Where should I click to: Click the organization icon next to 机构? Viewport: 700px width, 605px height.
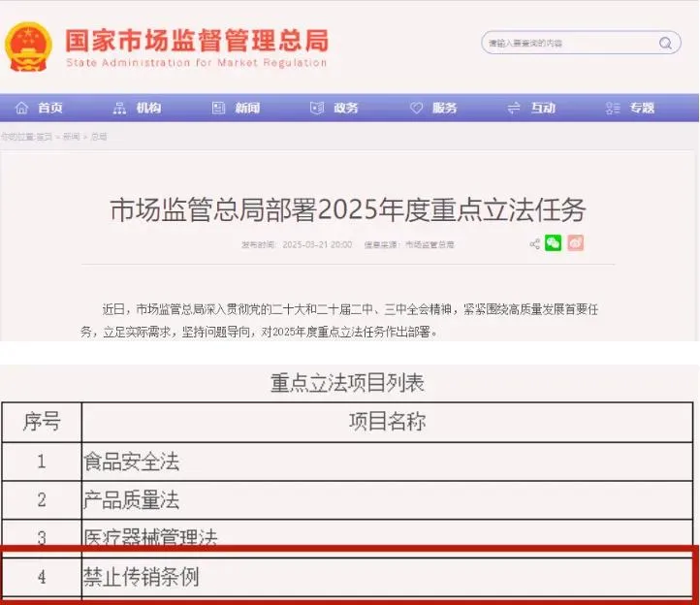click(x=119, y=108)
